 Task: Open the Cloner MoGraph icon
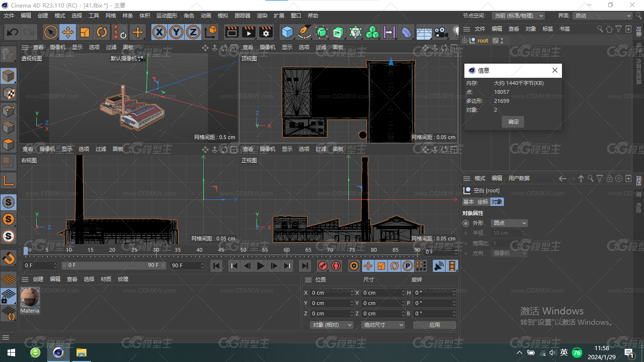[x=355, y=32]
